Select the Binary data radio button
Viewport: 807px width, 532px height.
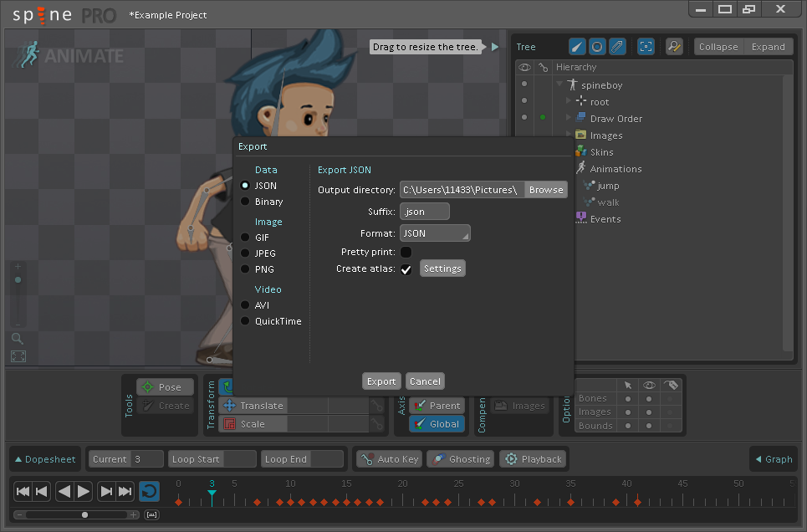point(245,202)
